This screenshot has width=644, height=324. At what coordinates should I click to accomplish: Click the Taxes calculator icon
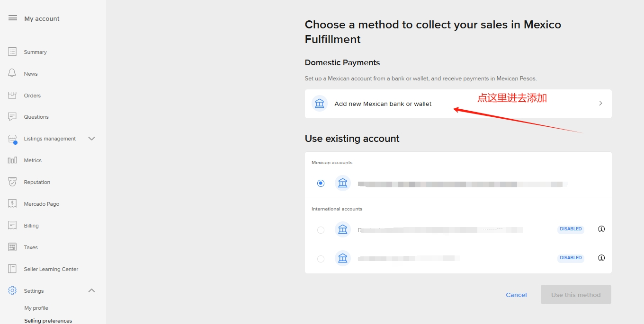[x=12, y=247]
